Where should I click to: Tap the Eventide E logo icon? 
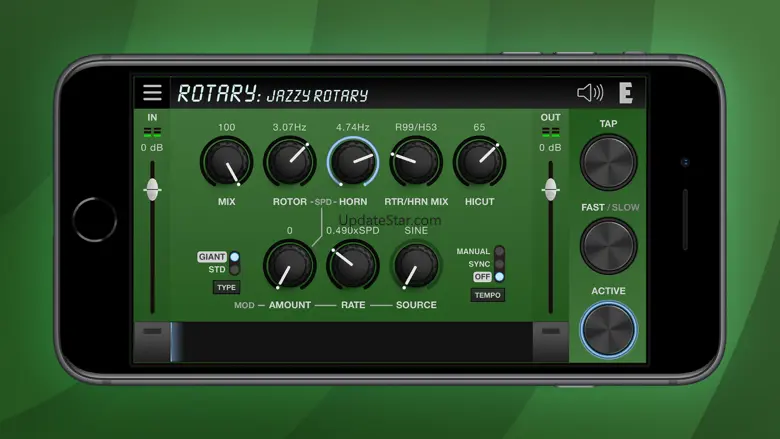(x=626, y=93)
